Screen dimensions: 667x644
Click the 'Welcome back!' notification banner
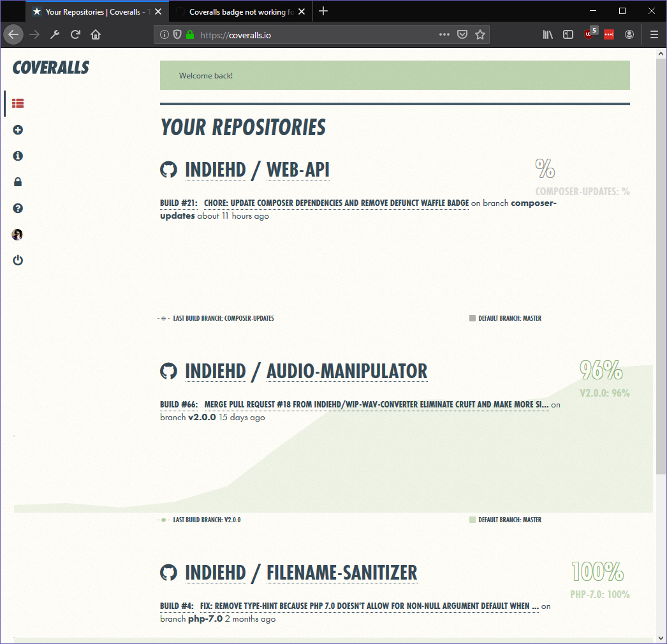click(395, 75)
